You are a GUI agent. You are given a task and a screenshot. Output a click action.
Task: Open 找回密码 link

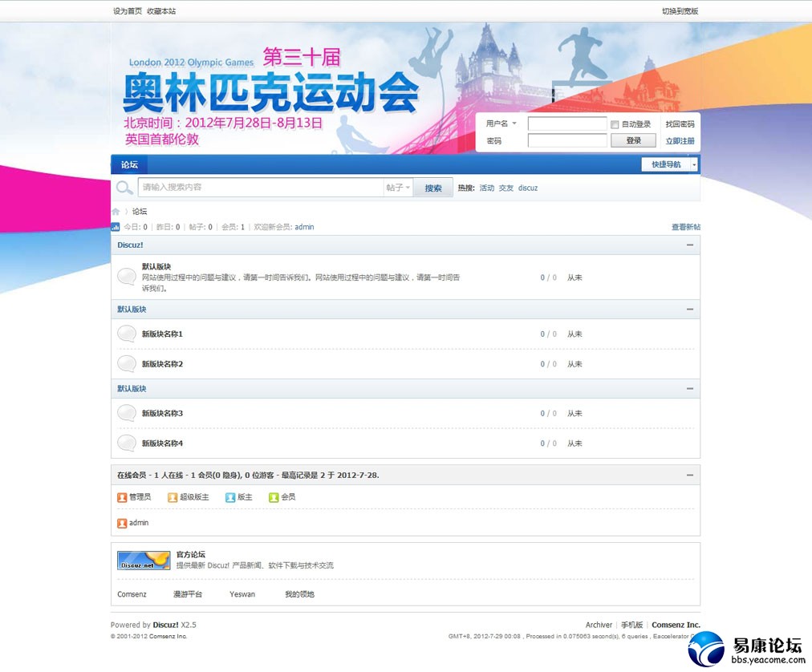tap(680, 124)
